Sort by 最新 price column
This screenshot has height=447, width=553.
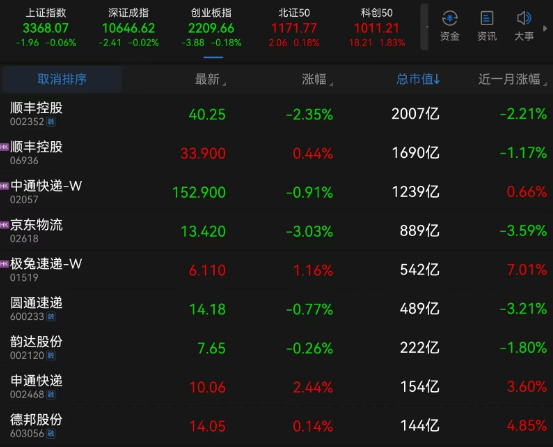click(210, 79)
